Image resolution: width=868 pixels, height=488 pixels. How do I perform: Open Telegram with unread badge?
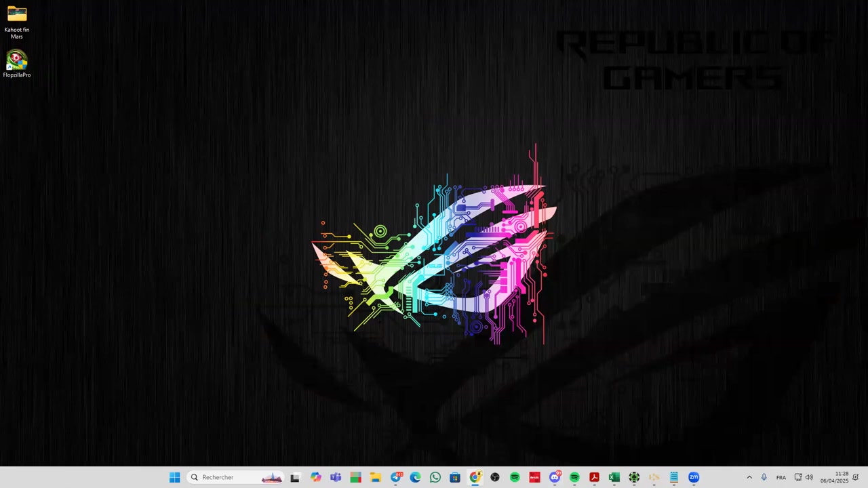[396, 477]
